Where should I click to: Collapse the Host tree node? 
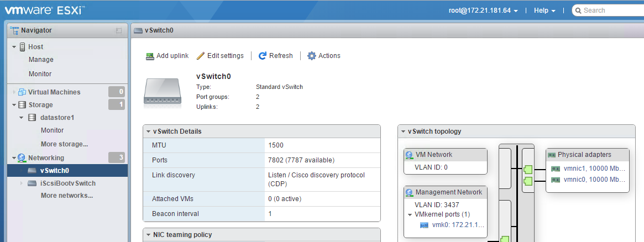(14, 47)
